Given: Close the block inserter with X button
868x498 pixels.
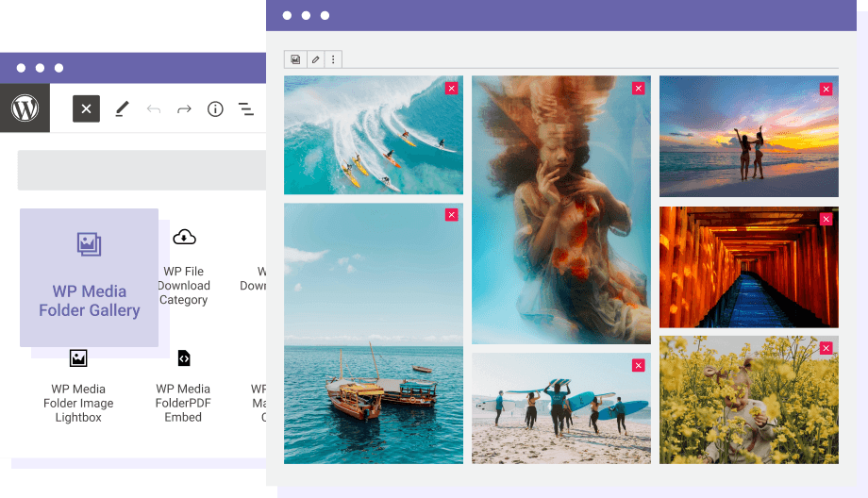Looking at the screenshot, I should pos(87,108).
